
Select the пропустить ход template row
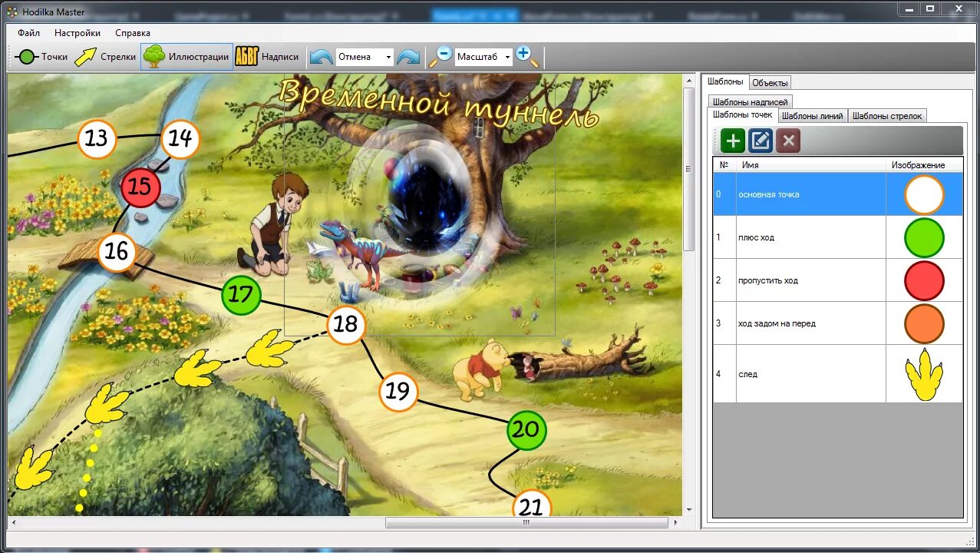(x=838, y=280)
